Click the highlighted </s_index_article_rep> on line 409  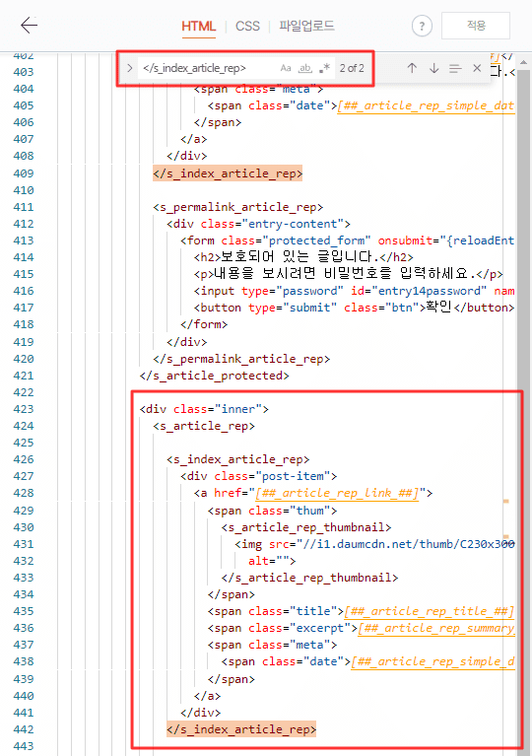click(x=228, y=173)
